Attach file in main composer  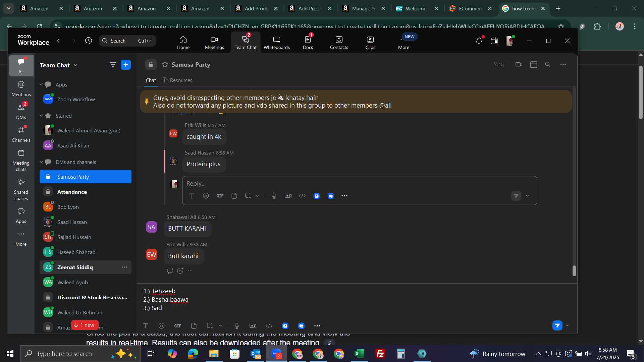194,326
